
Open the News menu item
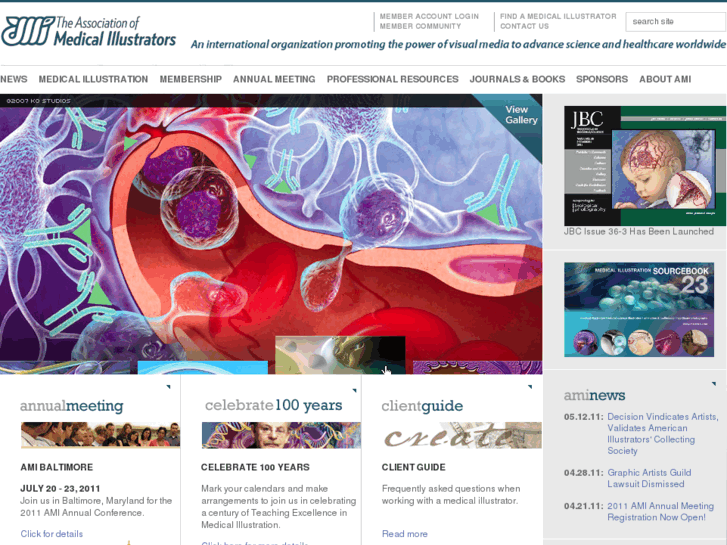tap(13, 79)
